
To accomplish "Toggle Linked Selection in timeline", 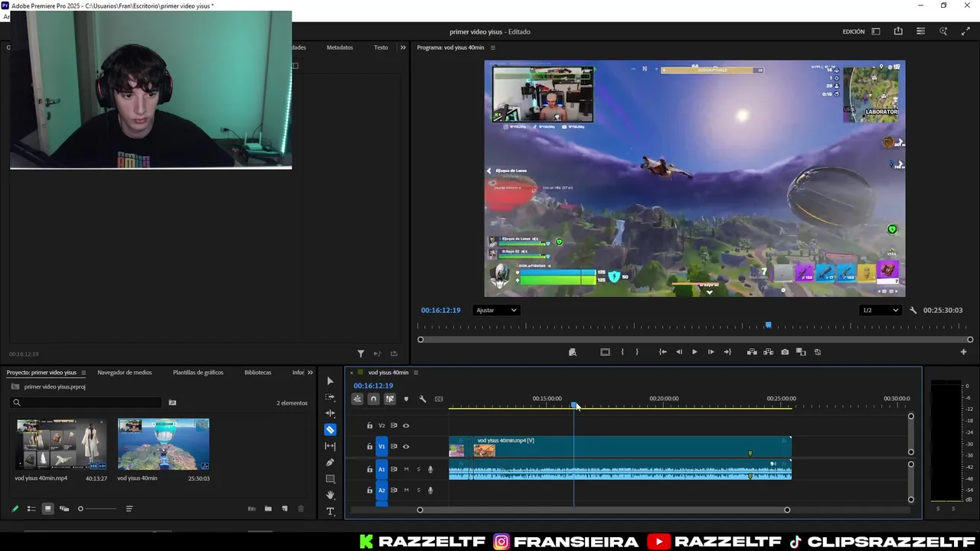I will point(390,399).
